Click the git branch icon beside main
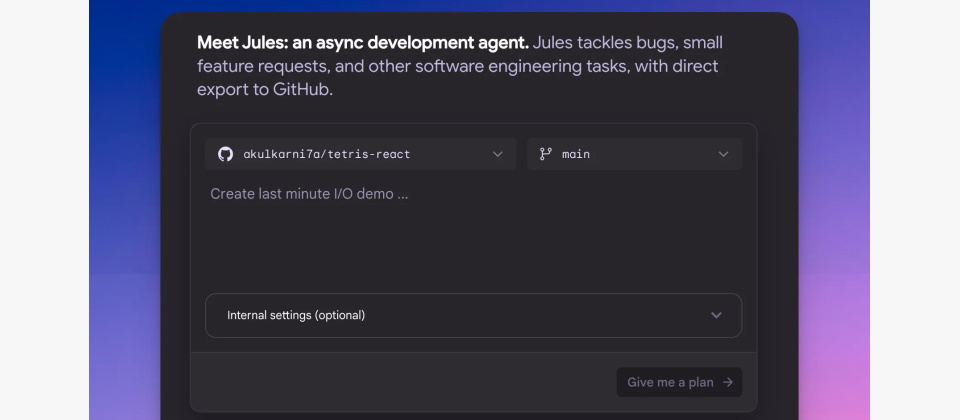This screenshot has height=420, width=960. click(x=545, y=154)
